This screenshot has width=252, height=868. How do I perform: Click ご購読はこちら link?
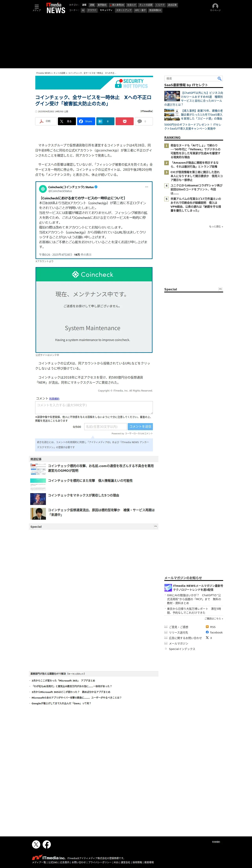click(x=214, y=619)
